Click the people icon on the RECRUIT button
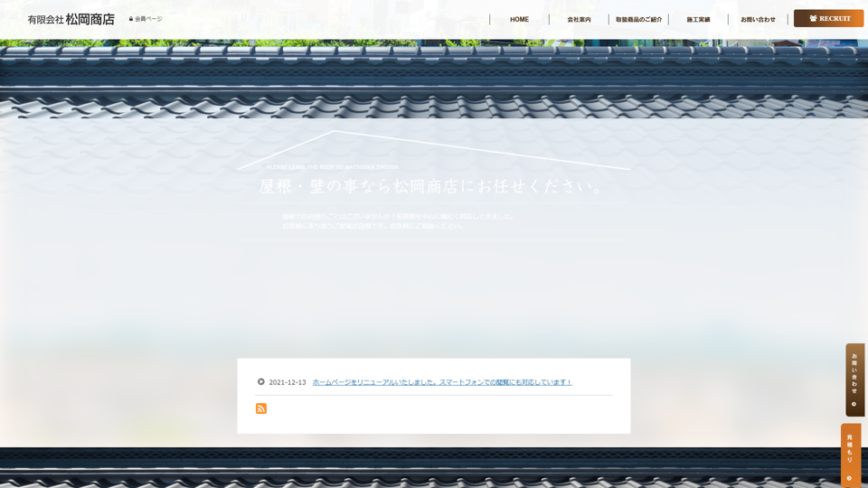This screenshot has width=868, height=488. (x=813, y=18)
